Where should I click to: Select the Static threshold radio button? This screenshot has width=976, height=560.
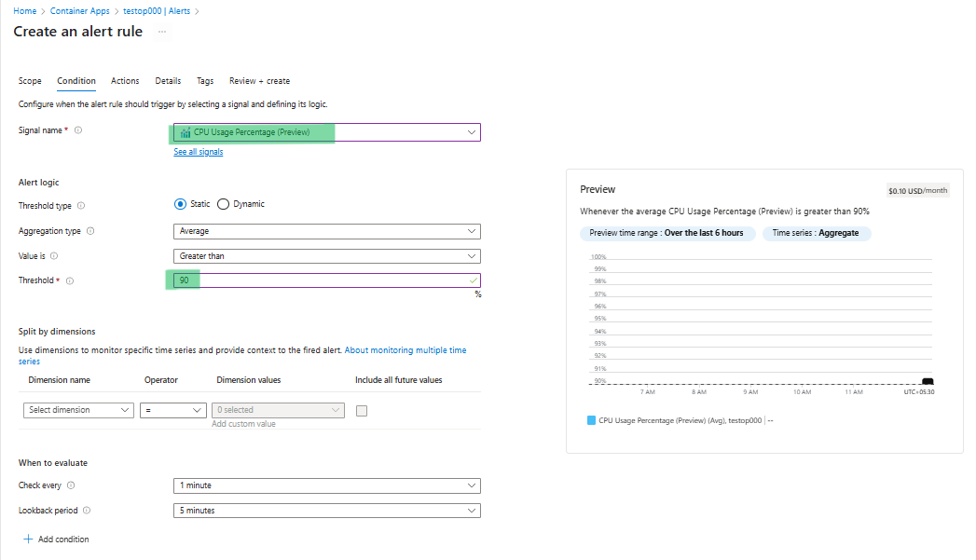click(180, 204)
